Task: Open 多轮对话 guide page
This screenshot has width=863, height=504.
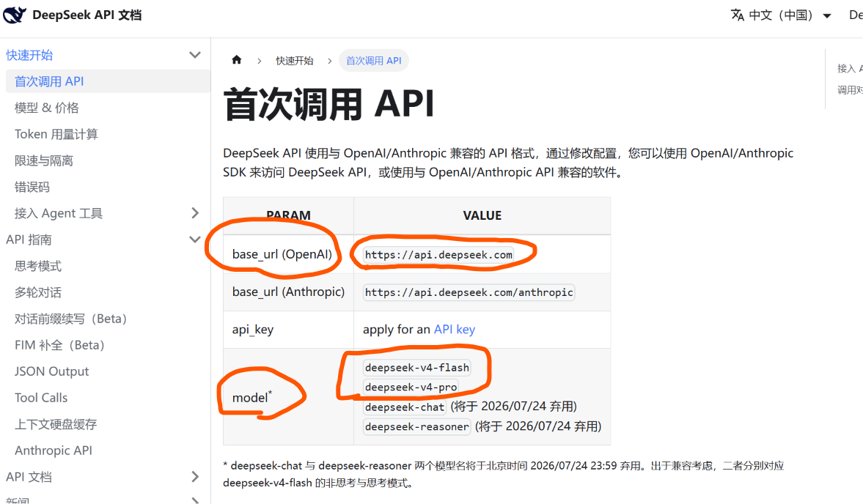Action: coord(38,292)
